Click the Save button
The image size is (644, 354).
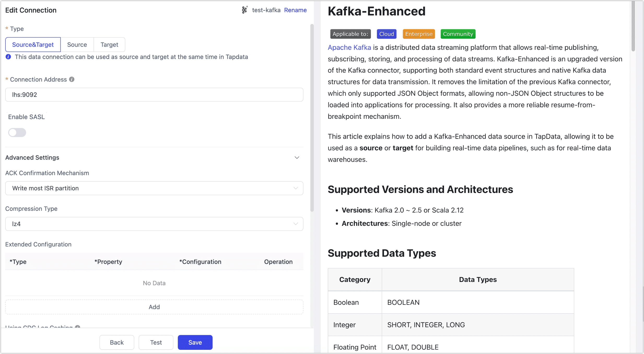pos(195,342)
